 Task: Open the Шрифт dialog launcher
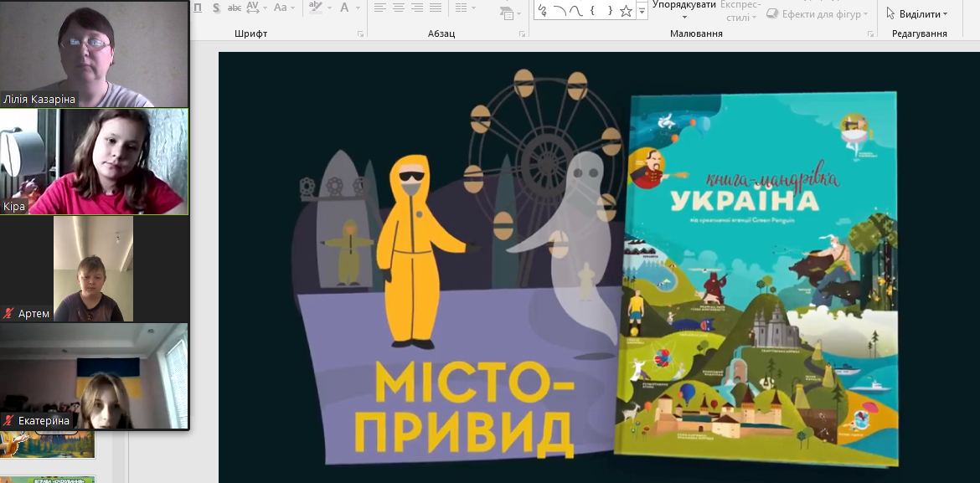point(360,33)
